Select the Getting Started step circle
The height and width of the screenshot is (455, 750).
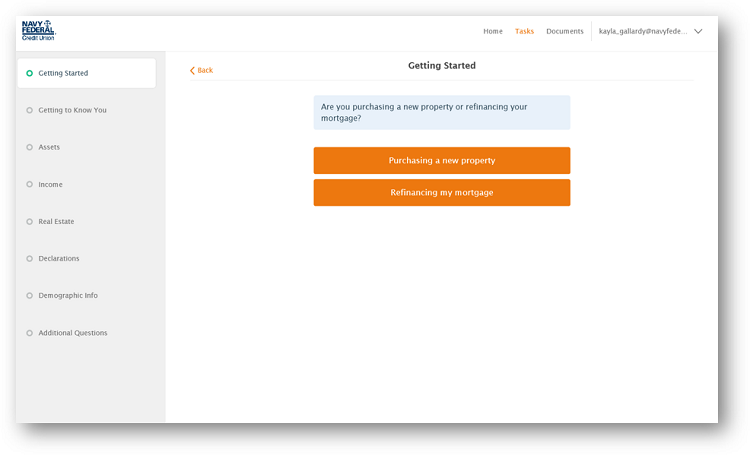(x=30, y=73)
